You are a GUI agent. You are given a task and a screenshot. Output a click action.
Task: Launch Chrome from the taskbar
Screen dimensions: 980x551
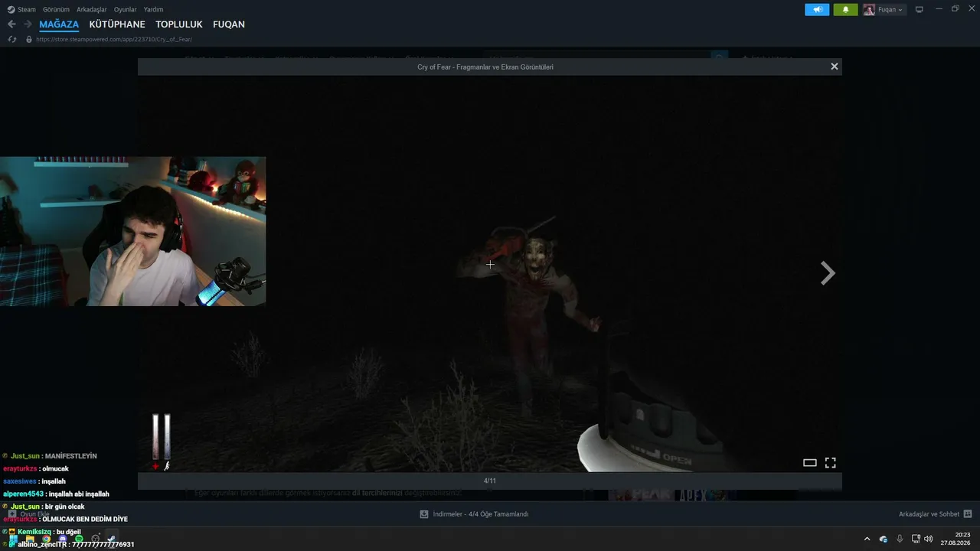tap(46, 539)
